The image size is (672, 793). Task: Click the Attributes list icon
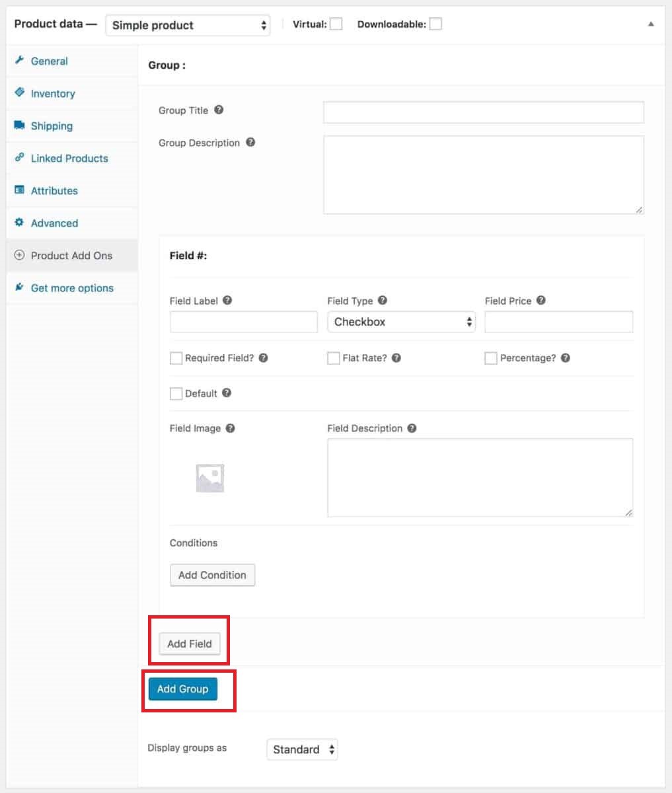[x=19, y=190]
